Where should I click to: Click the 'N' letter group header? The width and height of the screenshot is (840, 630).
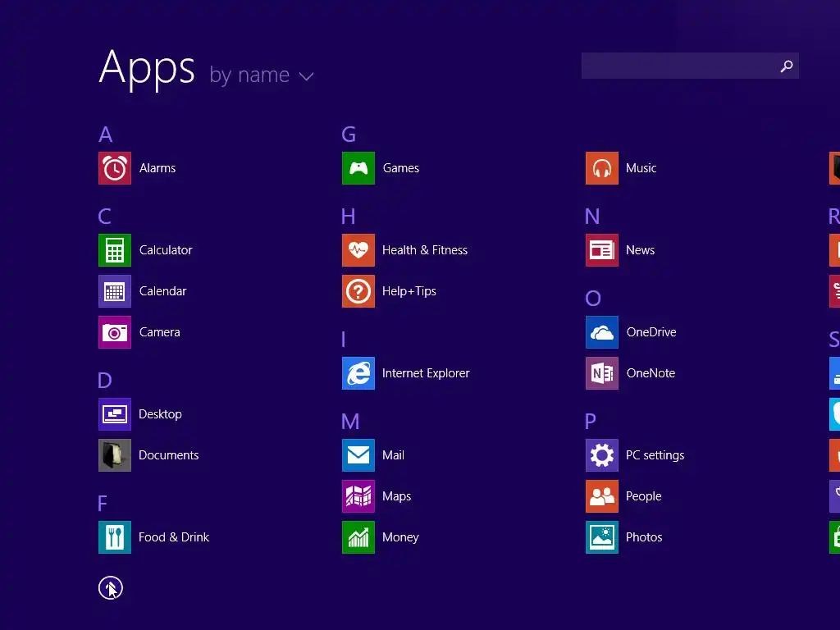coord(592,217)
